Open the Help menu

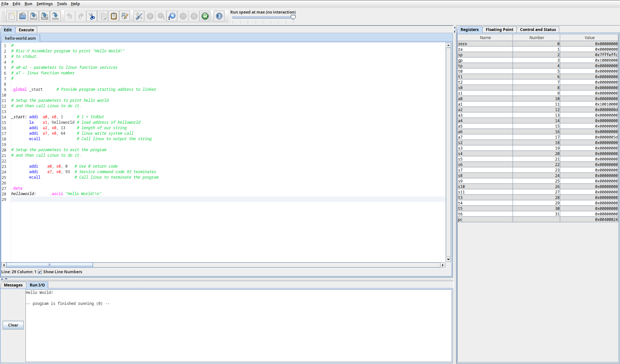tap(75, 4)
